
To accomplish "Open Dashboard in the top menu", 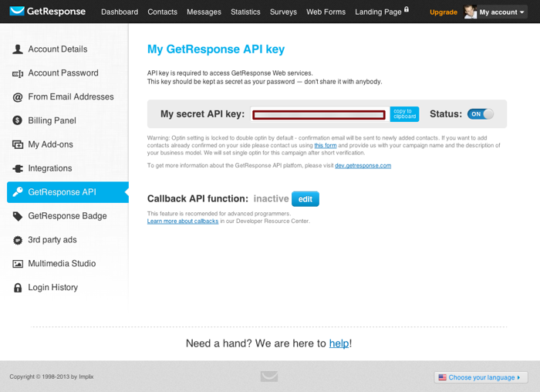I will tap(120, 12).
